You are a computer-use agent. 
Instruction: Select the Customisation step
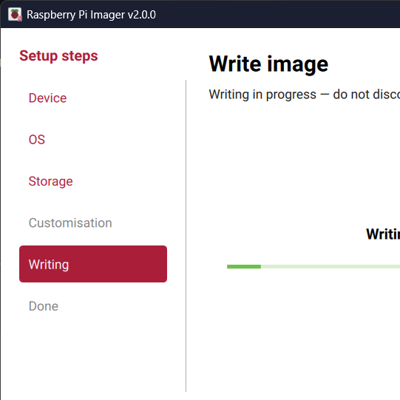point(70,223)
